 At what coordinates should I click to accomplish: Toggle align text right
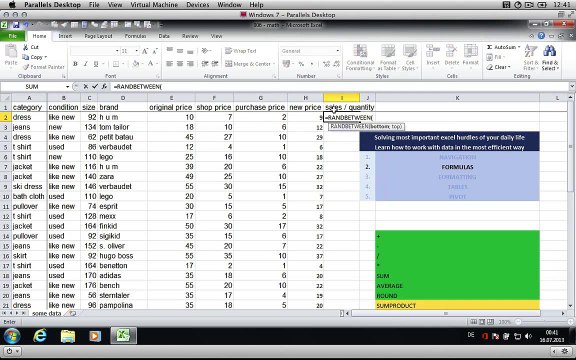tap(190, 64)
